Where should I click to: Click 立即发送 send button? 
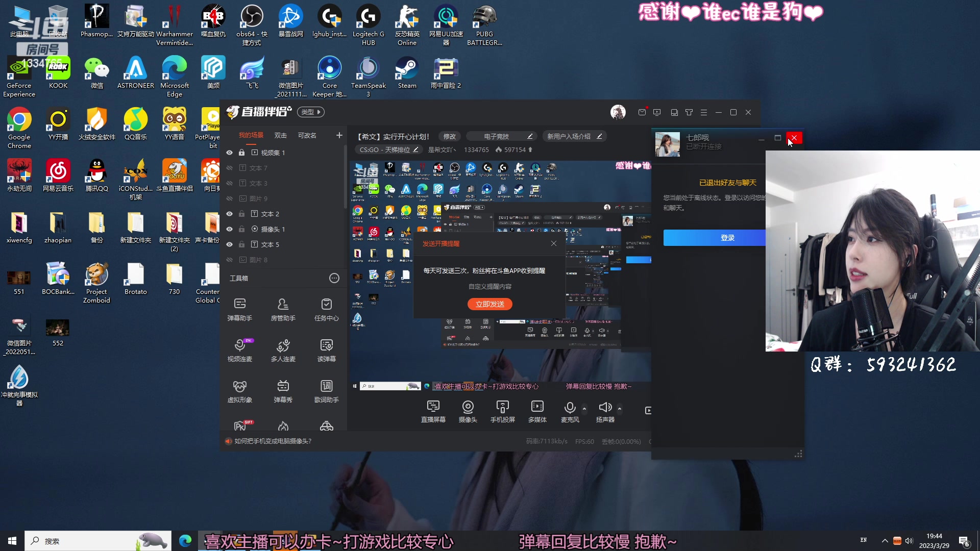point(490,304)
